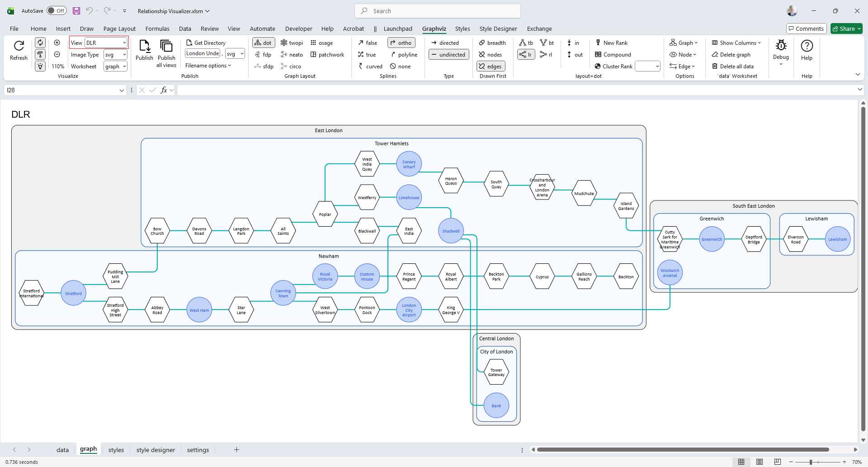Click the Publish all views icon
Screen dimensions: 868x467
(x=166, y=46)
